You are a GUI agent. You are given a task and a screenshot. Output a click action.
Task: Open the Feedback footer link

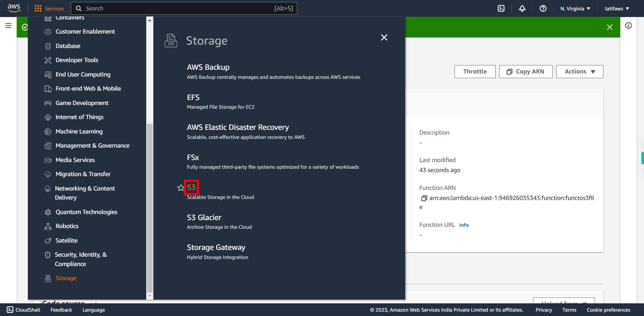coord(61,310)
